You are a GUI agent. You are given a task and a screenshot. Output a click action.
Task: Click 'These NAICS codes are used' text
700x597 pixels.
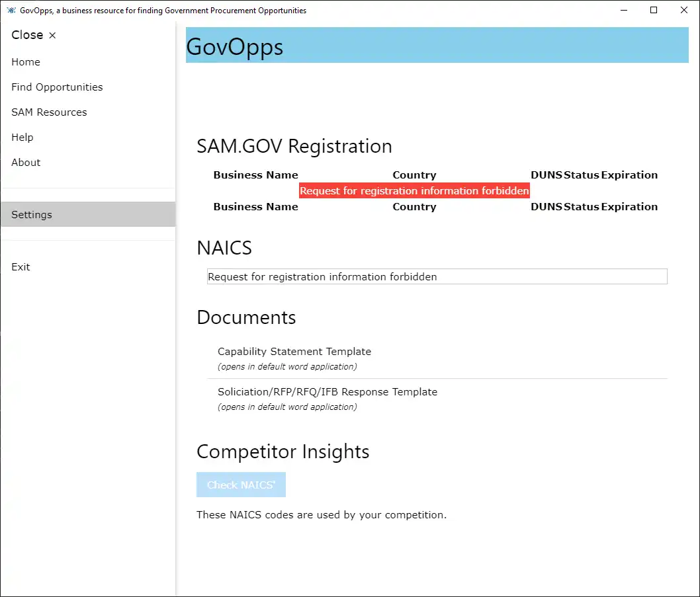click(322, 514)
